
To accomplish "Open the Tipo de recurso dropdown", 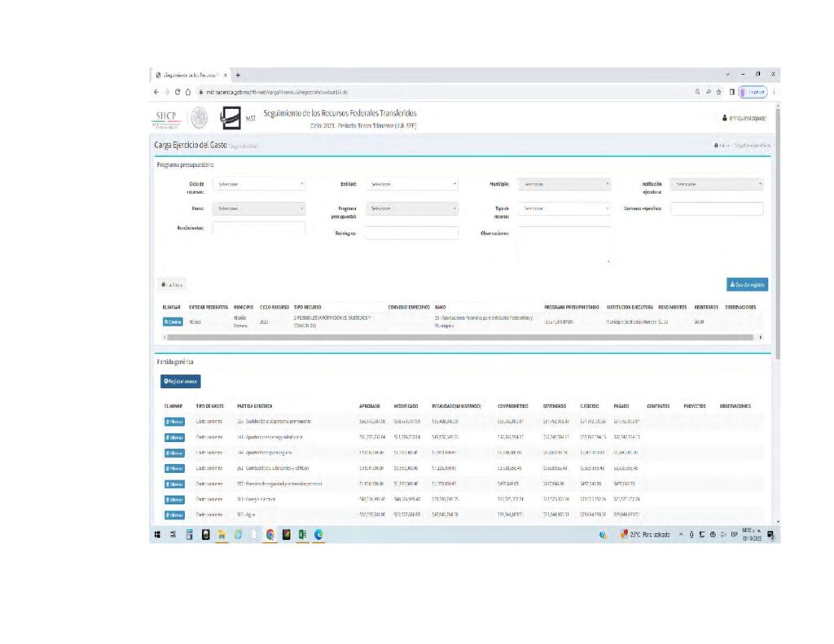I will (564, 208).
